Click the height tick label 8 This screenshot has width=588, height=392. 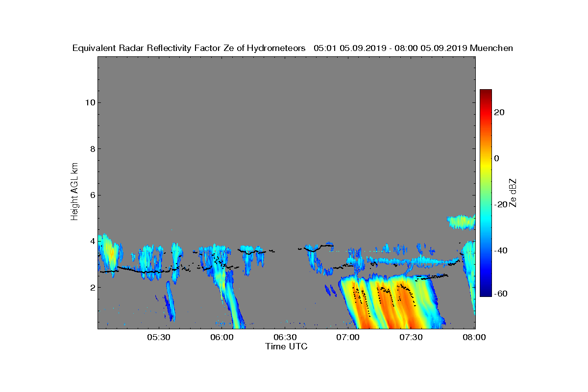click(92, 149)
